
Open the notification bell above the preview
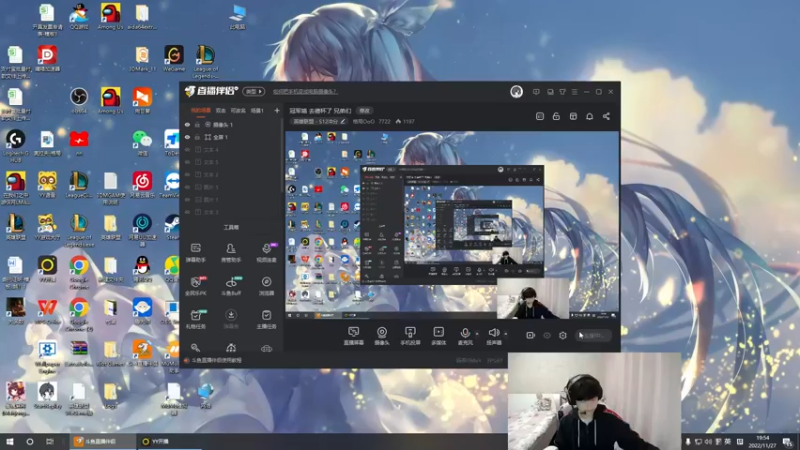[589, 116]
